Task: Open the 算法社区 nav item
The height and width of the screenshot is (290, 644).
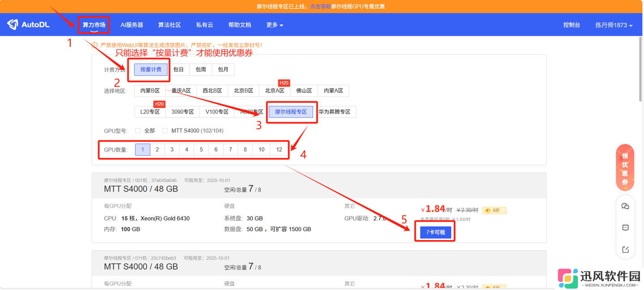Action: pyautogui.click(x=169, y=25)
